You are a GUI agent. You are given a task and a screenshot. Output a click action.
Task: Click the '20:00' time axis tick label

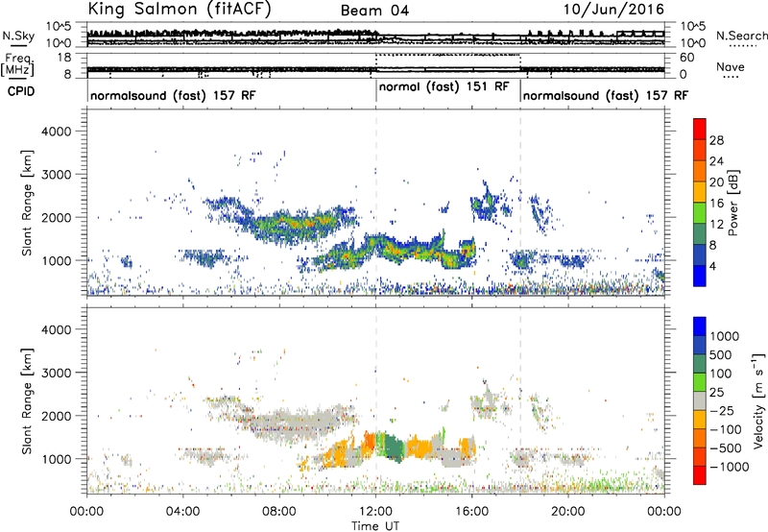pyautogui.click(x=568, y=512)
